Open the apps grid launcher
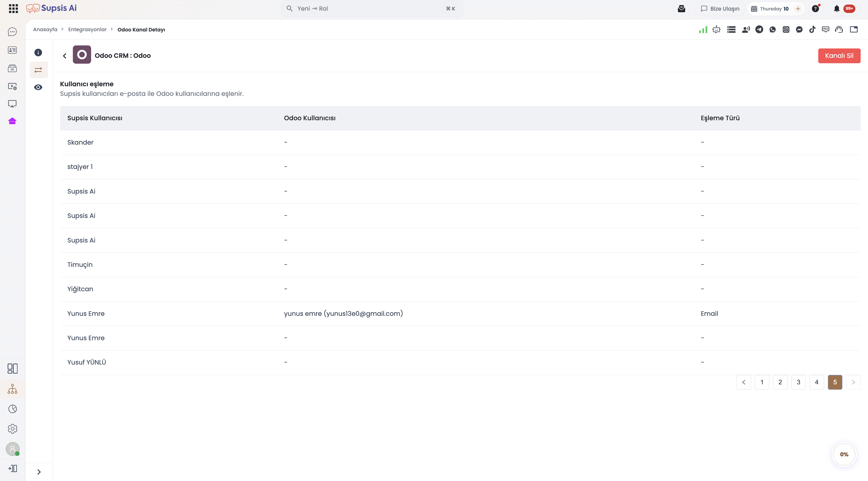This screenshot has height=481, width=868. (13, 8)
